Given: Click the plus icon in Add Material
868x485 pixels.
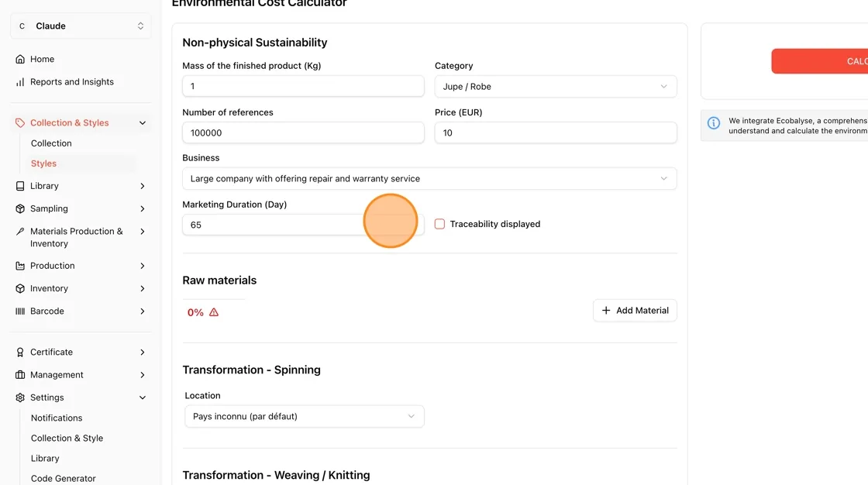Looking at the screenshot, I should tap(606, 311).
